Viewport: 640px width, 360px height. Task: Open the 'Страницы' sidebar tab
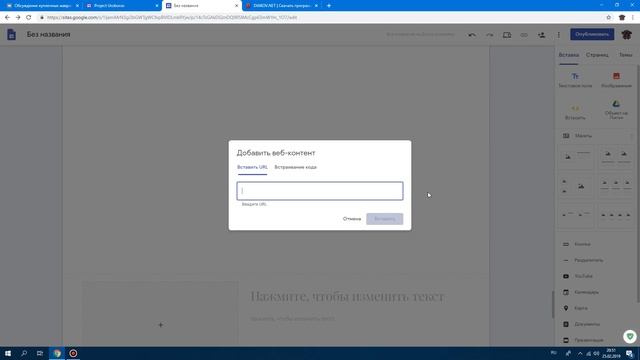tap(597, 55)
